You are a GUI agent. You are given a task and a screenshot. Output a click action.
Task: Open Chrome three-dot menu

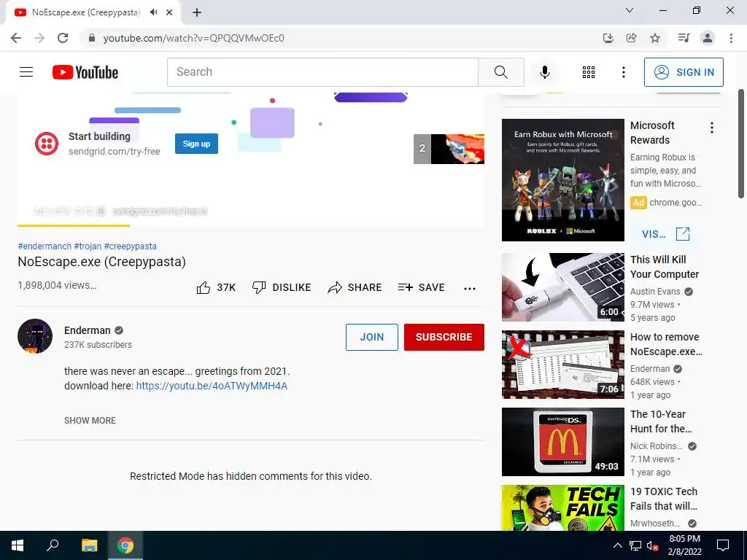coord(731,38)
